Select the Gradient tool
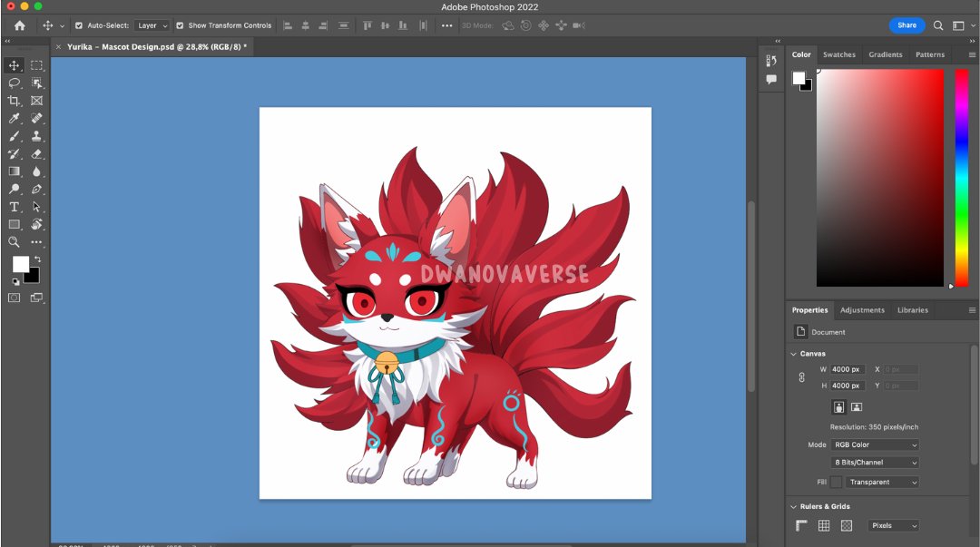This screenshot has height=547, width=980. click(x=14, y=171)
